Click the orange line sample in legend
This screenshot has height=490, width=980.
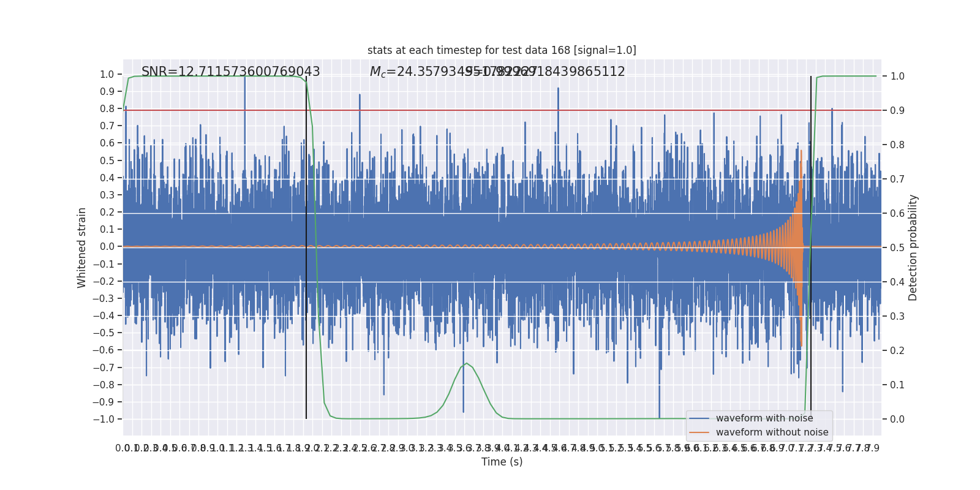click(699, 432)
